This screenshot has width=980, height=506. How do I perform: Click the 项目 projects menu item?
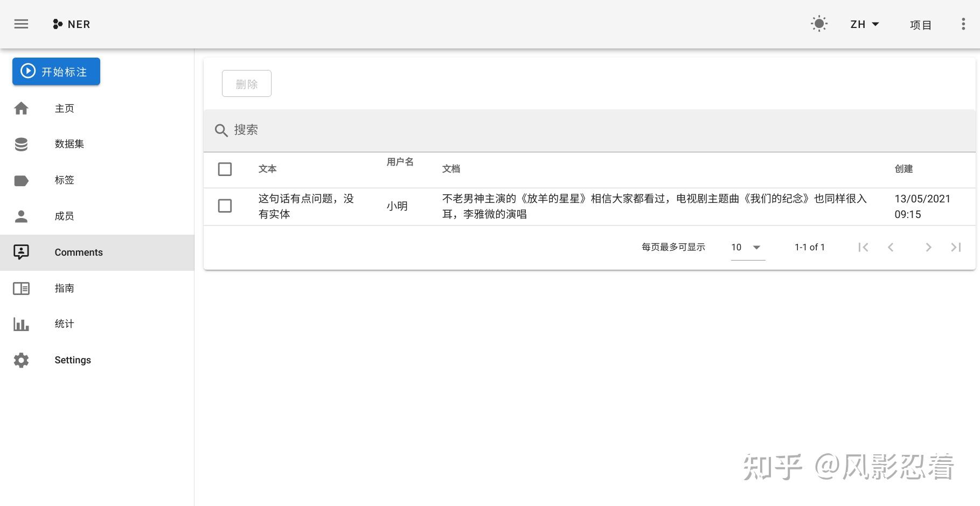920,24
